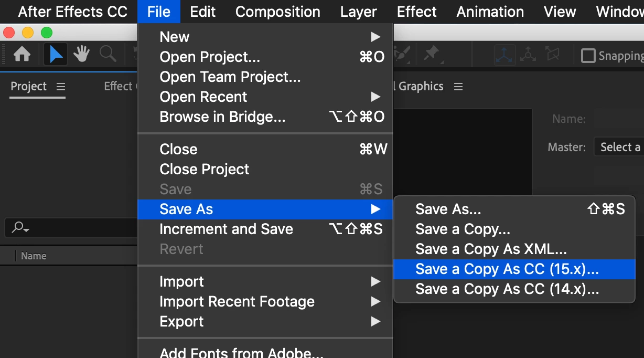The height and width of the screenshot is (358, 644).
Task: Click the Home icon in toolbar
Action: pyautogui.click(x=22, y=55)
